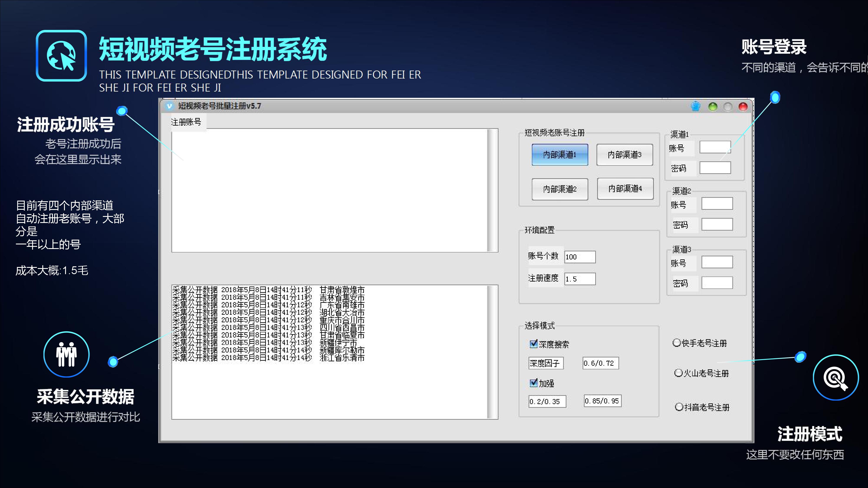Click the log row 吉林省集安市

coord(269,297)
